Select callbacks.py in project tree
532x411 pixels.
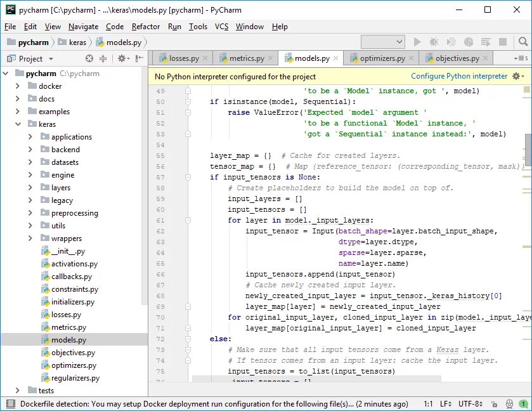(72, 277)
